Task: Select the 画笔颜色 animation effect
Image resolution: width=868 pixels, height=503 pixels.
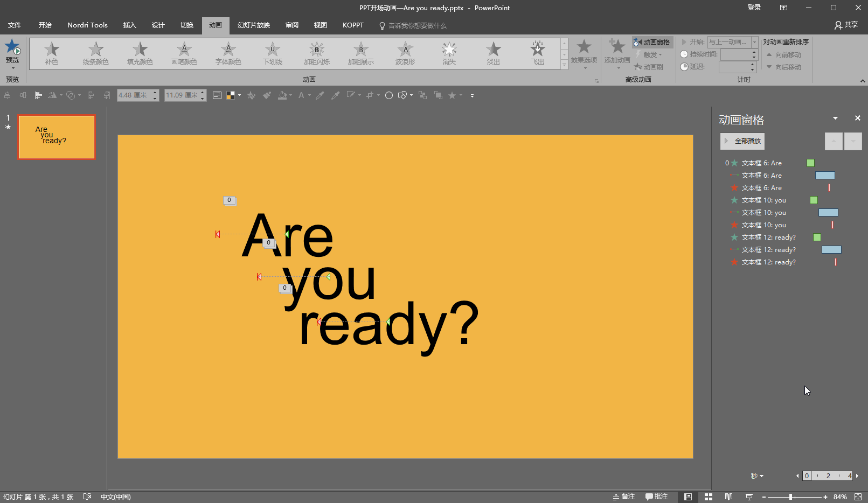Action: [184, 54]
